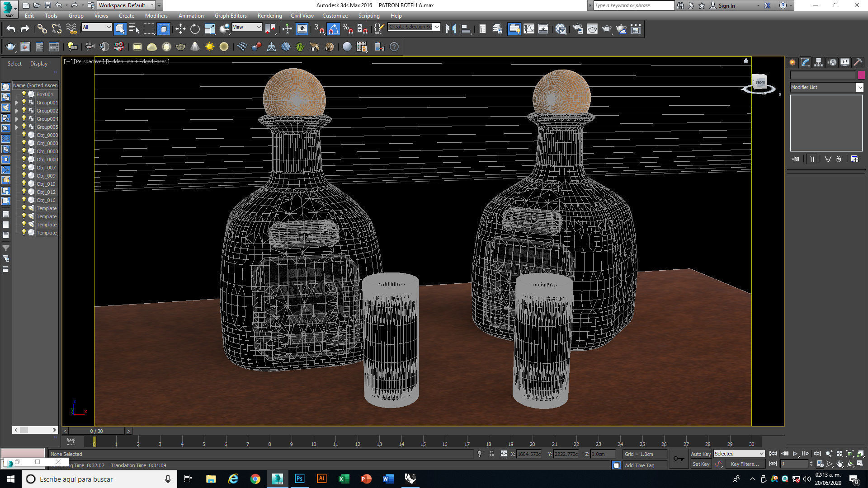Click Add Time Tag
868x488 pixels.
coord(639,465)
